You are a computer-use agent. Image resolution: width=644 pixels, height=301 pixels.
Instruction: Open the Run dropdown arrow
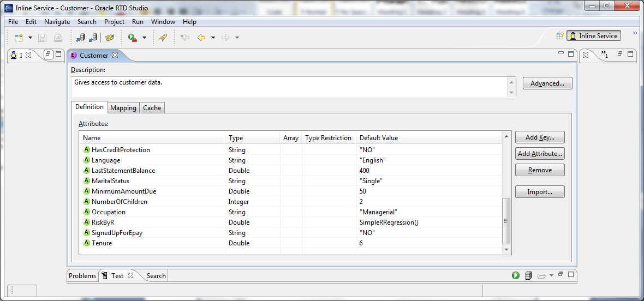point(144,38)
